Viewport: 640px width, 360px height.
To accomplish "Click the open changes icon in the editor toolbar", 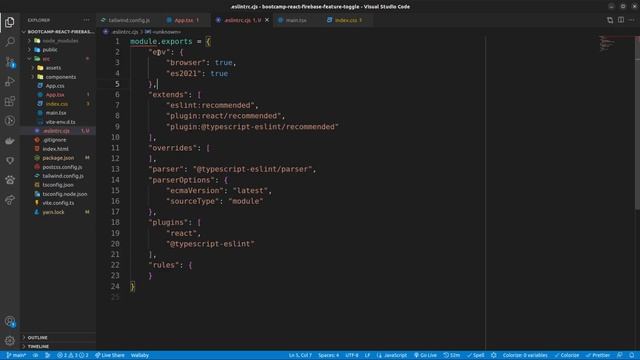I will point(610,20).
